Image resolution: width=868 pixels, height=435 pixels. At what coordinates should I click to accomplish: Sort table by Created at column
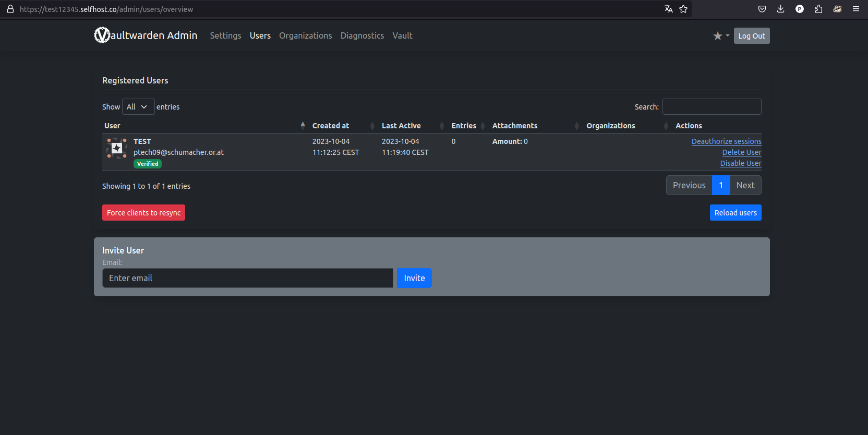[x=331, y=126]
